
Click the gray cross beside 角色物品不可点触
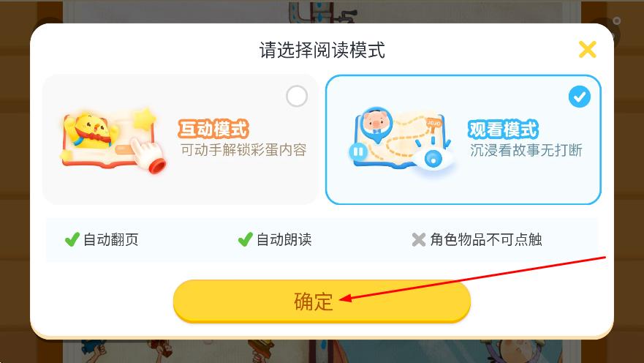point(419,239)
